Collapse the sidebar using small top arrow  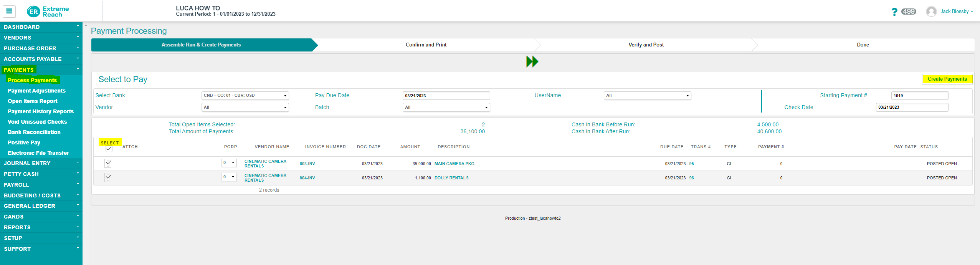point(86,25)
